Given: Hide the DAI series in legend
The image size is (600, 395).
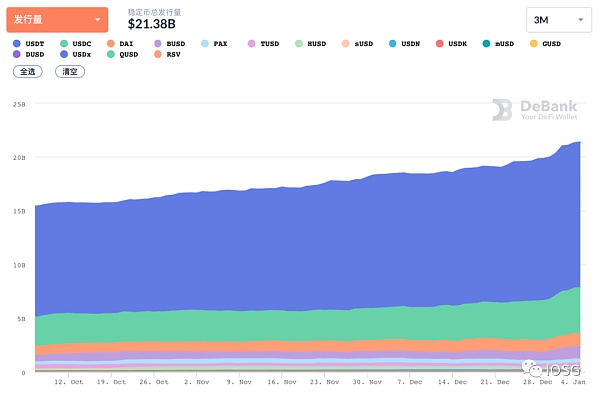Looking at the screenshot, I should point(120,44).
